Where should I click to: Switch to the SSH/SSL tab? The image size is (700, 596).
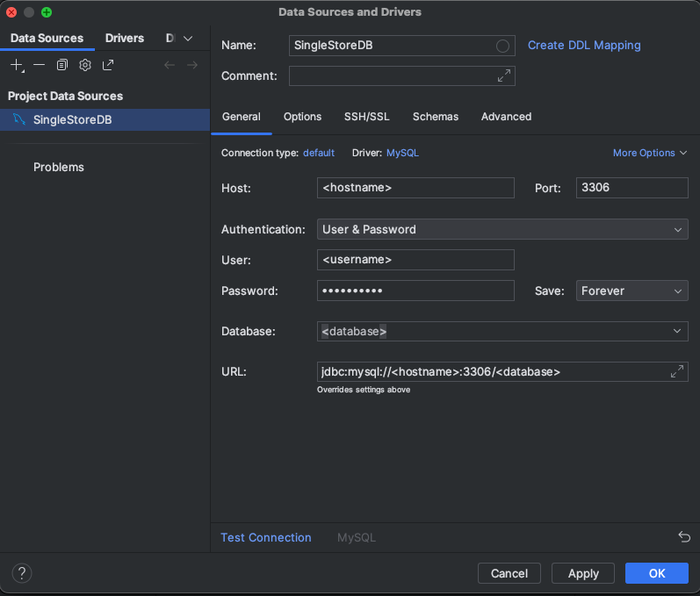(x=366, y=117)
